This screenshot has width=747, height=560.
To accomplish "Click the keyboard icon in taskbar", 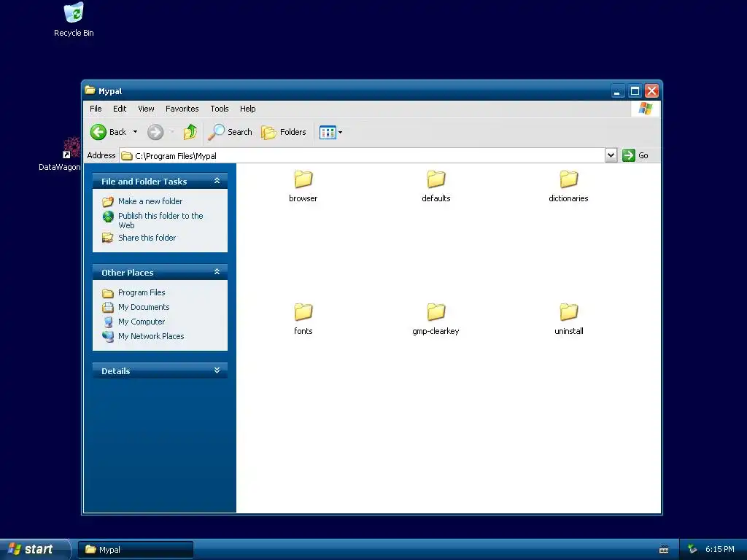I will [x=664, y=550].
